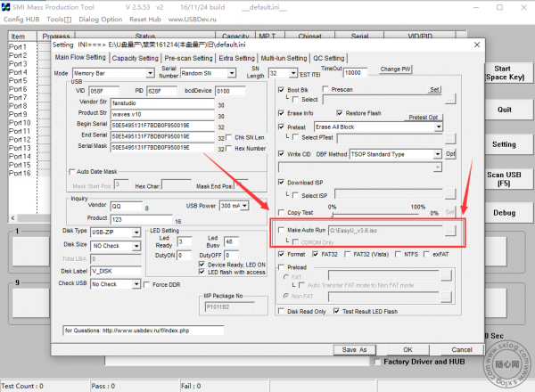Click the Save As button
Screen dimensions: 535x392
(355, 350)
